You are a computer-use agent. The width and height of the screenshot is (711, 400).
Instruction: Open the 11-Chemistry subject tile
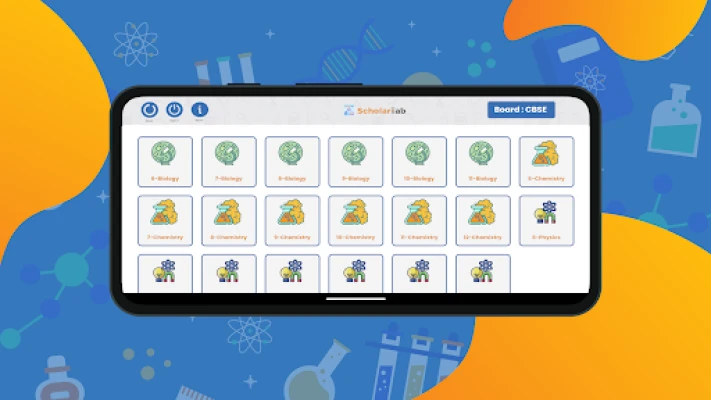click(x=419, y=220)
